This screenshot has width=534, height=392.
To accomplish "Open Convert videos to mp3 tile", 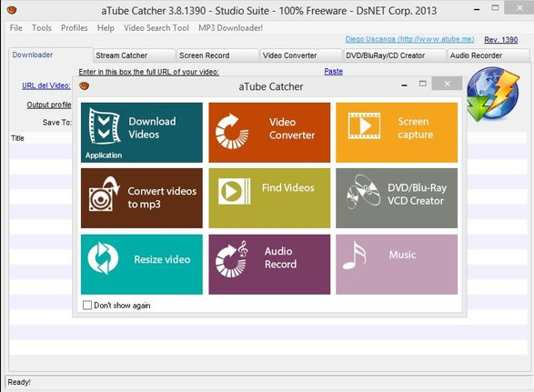I will coord(142,198).
